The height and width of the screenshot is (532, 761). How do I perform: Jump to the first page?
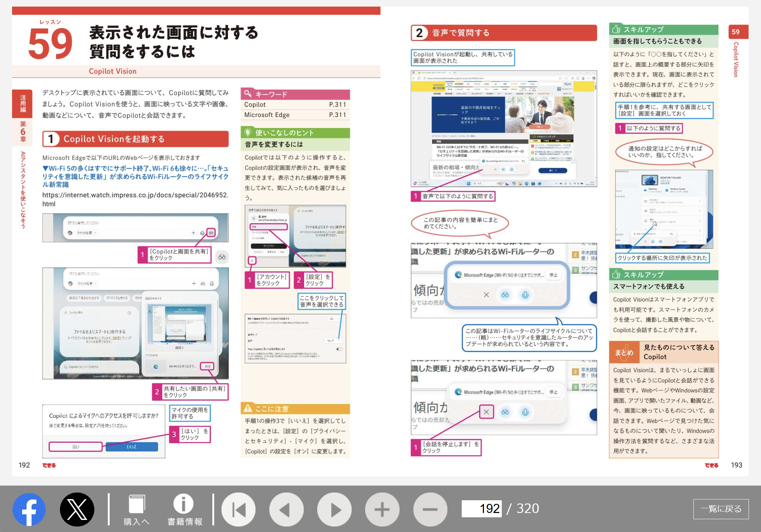pyautogui.click(x=238, y=509)
